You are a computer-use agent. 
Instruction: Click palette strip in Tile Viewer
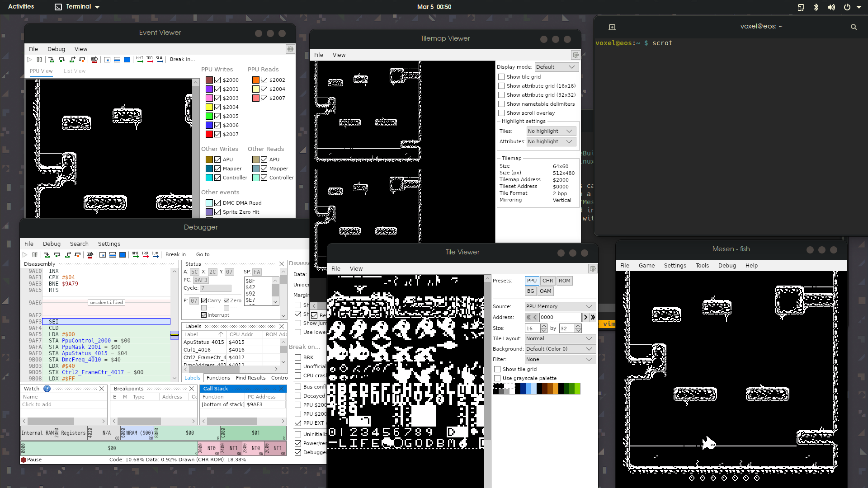(x=537, y=389)
